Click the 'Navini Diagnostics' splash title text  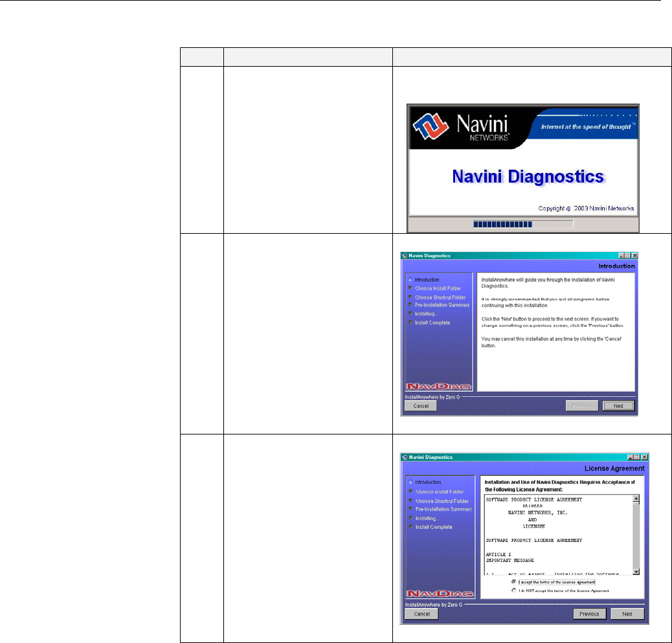coord(528,177)
